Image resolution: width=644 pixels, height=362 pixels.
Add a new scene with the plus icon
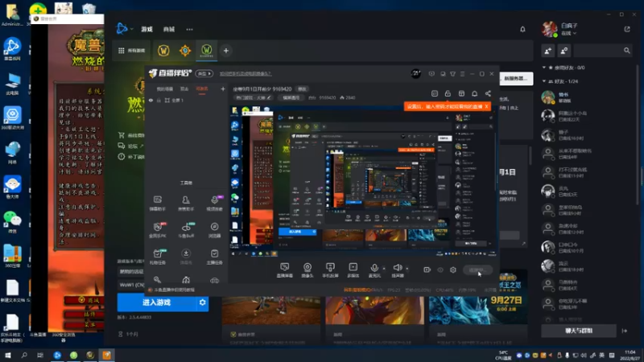pos(223,88)
